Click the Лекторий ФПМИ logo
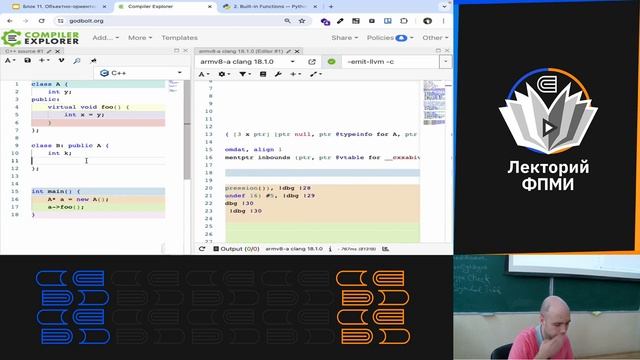 click(548, 130)
